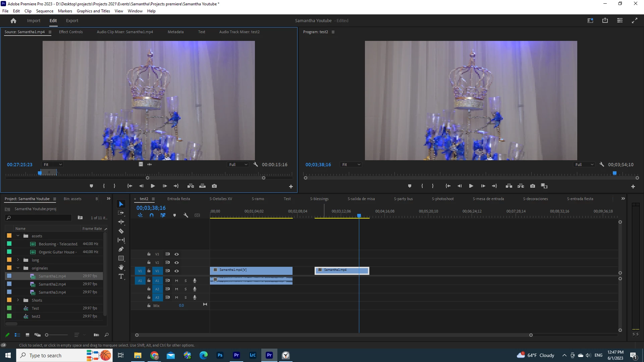Switch to the Effect Controls tab
This screenshot has height=362, width=644.
pos(71,32)
